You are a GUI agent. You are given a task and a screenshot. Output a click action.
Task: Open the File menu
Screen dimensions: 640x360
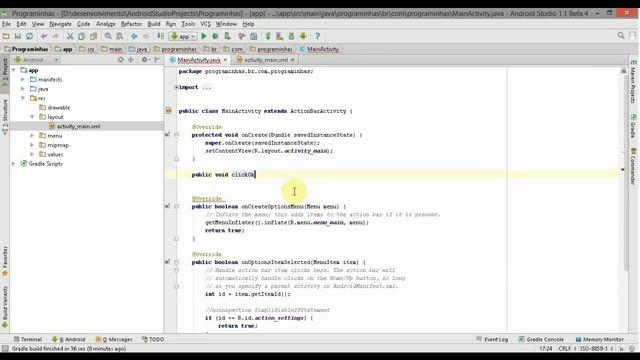[x=7, y=24]
